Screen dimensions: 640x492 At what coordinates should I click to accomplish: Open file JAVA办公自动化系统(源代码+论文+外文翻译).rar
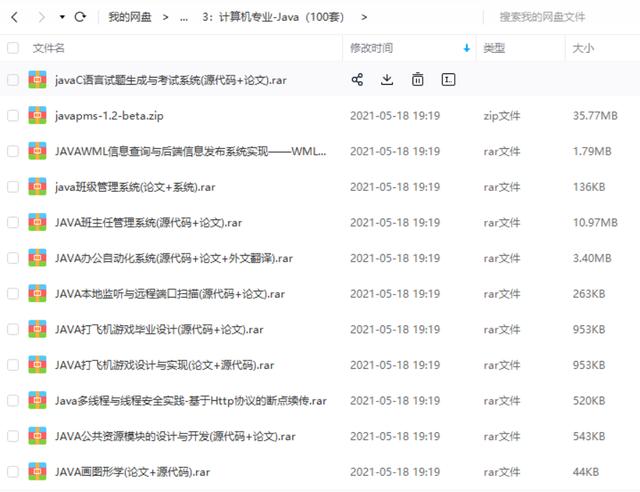174,258
